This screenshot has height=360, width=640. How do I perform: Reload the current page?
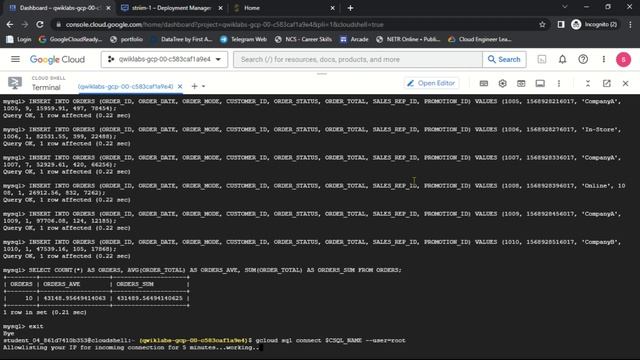click(x=40, y=24)
